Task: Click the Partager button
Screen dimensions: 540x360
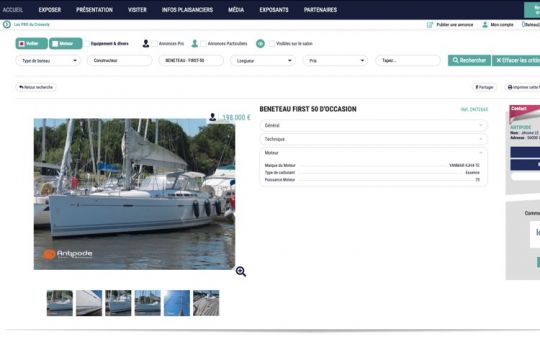Action: [484, 87]
